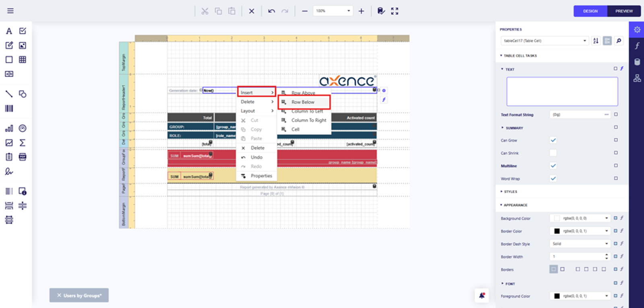
Task: Toggle the Can Grow checkbox
Action: pyautogui.click(x=553, y=140)
